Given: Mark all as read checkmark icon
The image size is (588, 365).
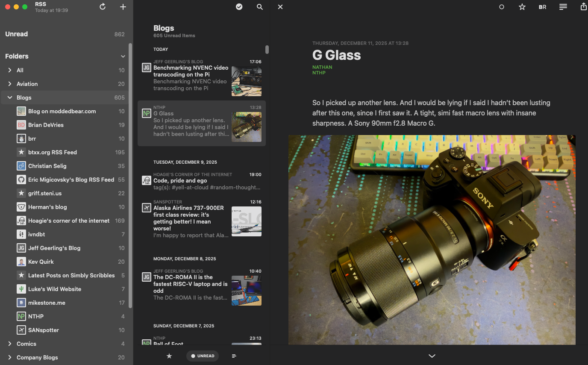Looking at the screenshot, I should pos(239,7).
